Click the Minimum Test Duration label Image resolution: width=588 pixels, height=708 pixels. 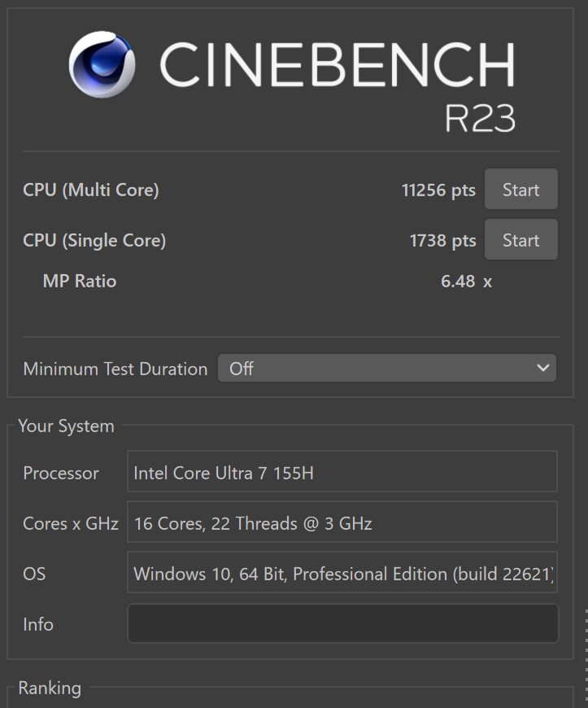(115, 369)
